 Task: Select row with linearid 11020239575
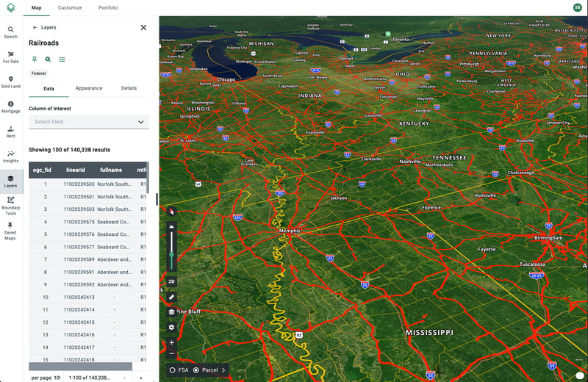(87, 222)
